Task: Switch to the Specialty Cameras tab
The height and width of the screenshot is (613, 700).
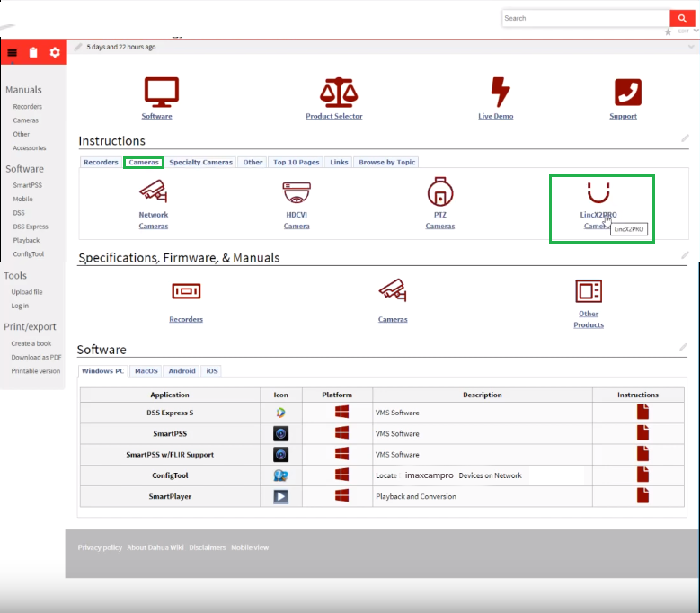Action: (x=201, y=162)
